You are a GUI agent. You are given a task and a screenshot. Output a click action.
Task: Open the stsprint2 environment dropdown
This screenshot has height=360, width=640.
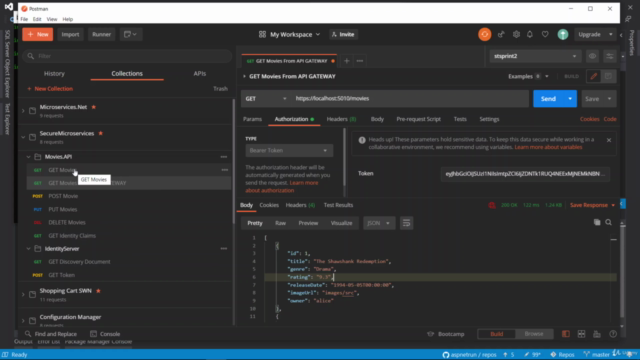pos(534,56)
